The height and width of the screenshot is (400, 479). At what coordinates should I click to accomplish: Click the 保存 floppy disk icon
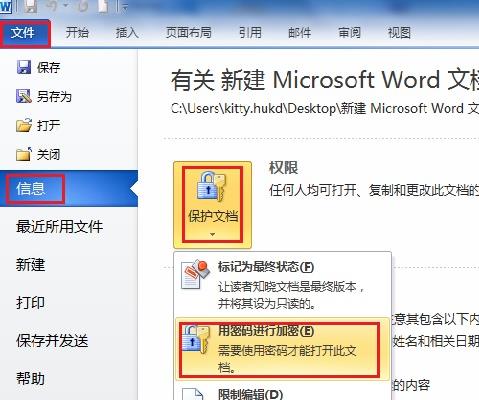pyautogui.click(x=24, y=67)
